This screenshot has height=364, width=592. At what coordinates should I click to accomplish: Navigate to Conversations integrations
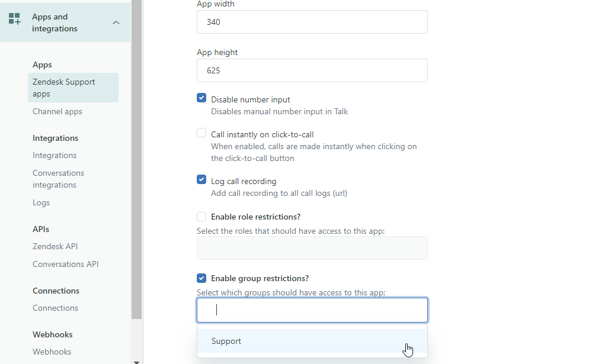[x=58, y=178]
